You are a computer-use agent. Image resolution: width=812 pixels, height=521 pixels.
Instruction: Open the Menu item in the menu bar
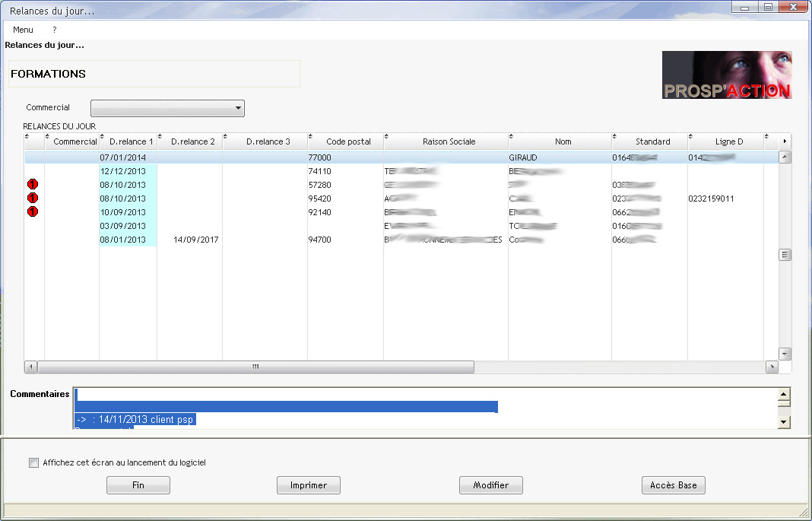(24, 30)
